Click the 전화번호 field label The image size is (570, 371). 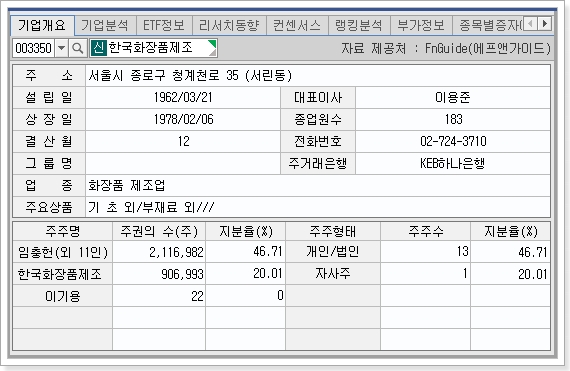pos(318,141)
